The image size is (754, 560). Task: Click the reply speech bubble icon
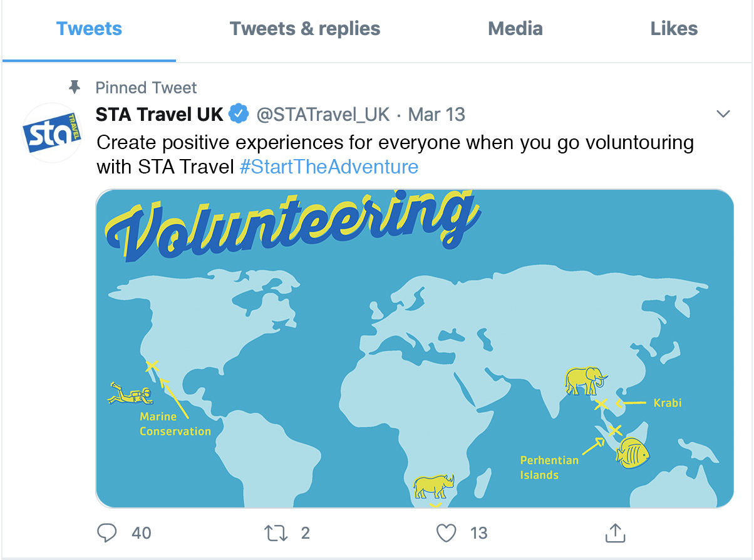[x=108, y=533]
